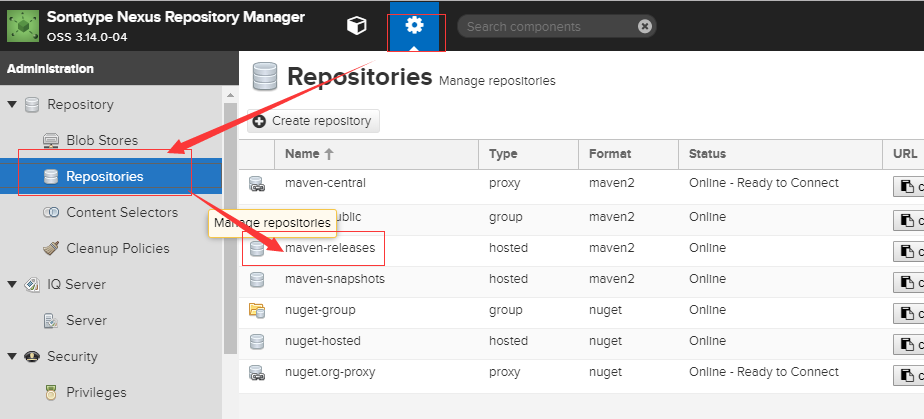This screenshot has height=419, width=924.
Task: Click 'maven2' format in maven-snapshots row
Action: tap(612, 279)
